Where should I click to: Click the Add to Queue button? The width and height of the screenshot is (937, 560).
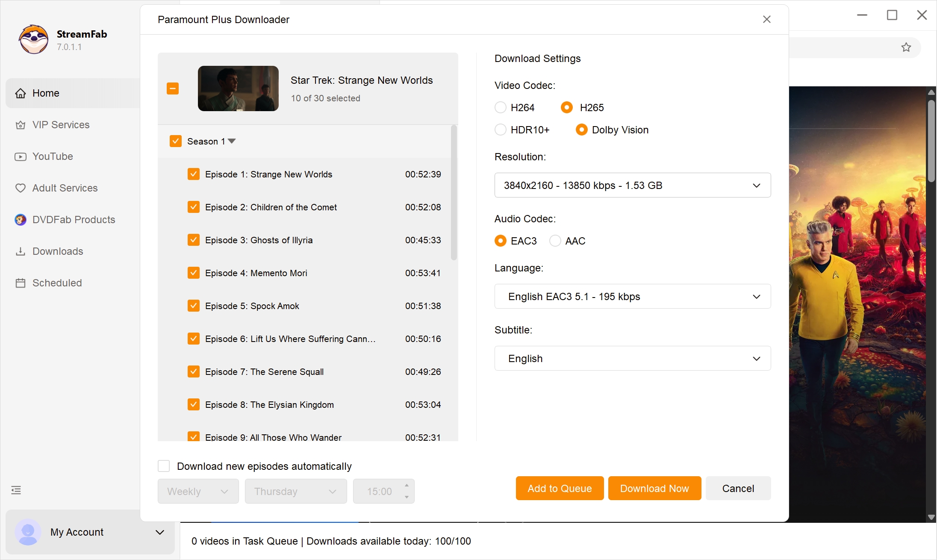(559, 488)
